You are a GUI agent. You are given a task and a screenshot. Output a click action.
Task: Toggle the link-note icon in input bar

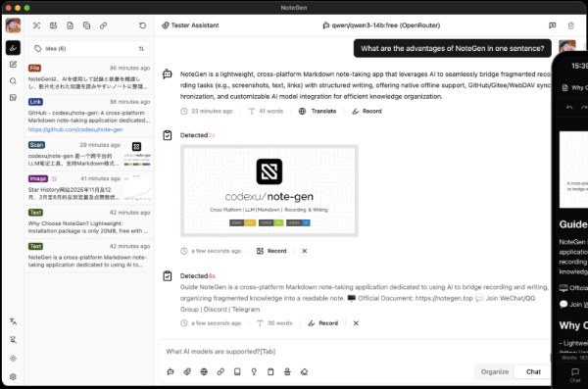pos(220,371)
